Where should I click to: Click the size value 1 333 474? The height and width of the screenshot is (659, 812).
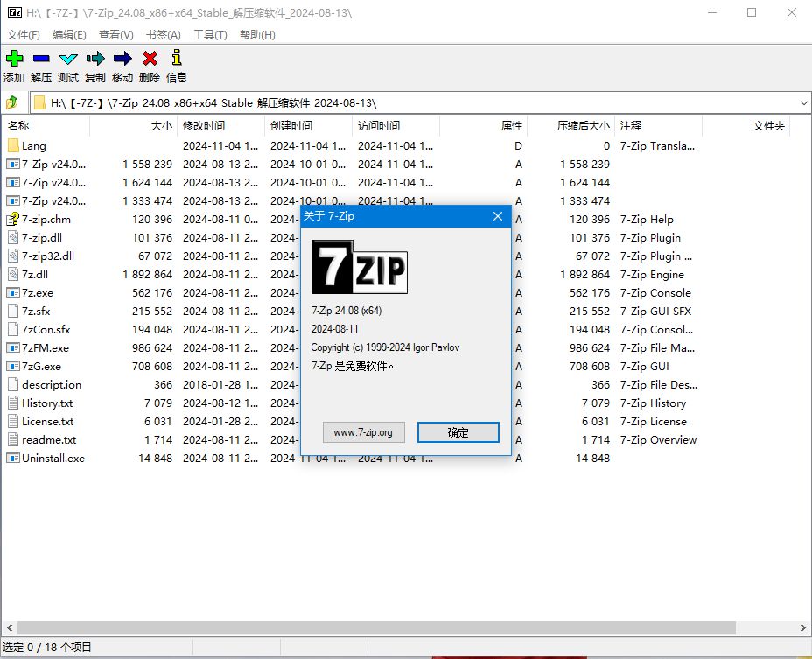[148, 201]
